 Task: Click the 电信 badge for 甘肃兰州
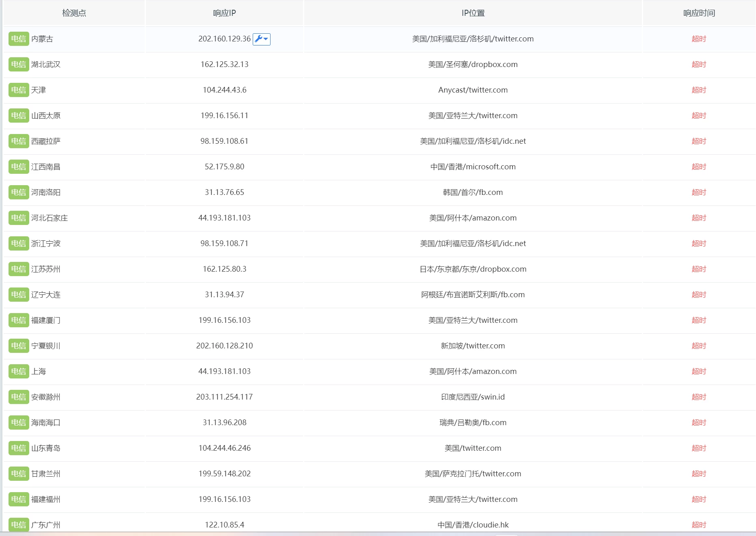click(x=19, y=474)
